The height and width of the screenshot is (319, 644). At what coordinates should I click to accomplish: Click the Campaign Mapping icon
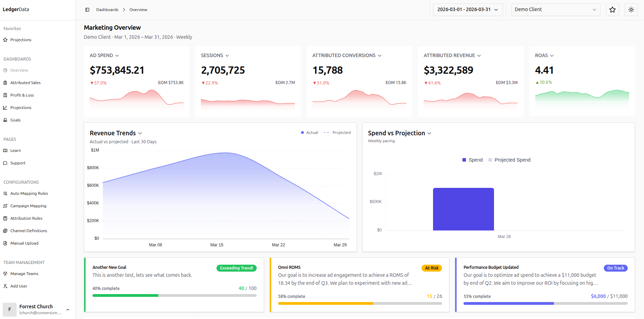(5, 206)
